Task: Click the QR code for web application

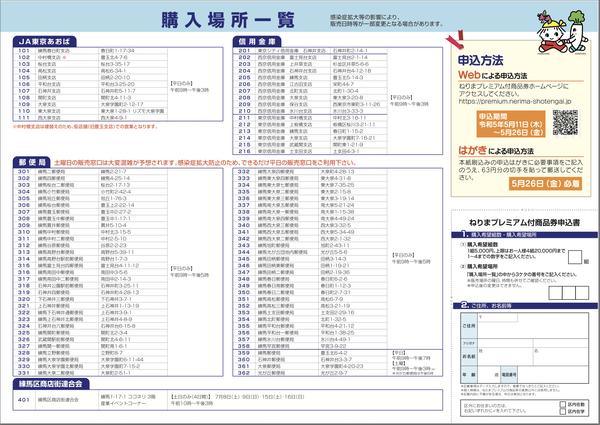Action: click(565, 122)
